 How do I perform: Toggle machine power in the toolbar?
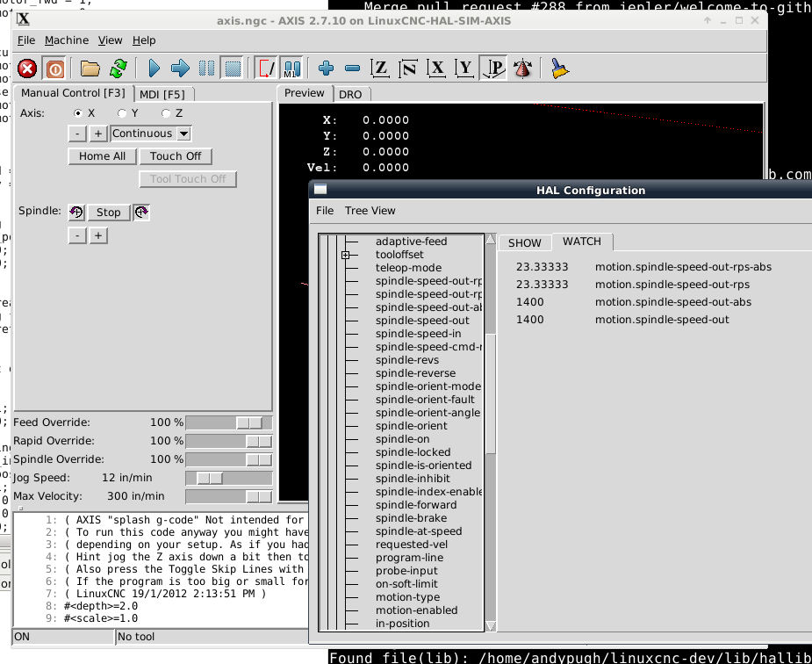tap(55, 69)
